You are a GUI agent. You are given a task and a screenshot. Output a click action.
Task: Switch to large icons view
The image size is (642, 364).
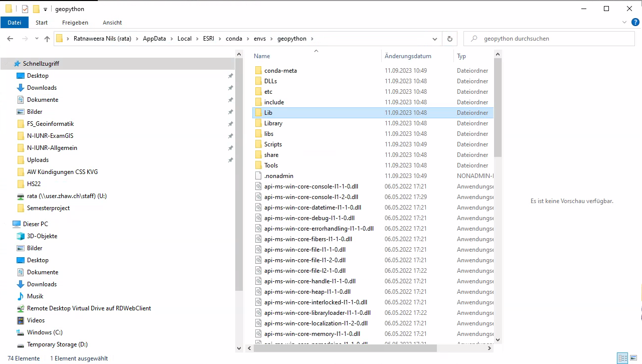coord(633,358)
